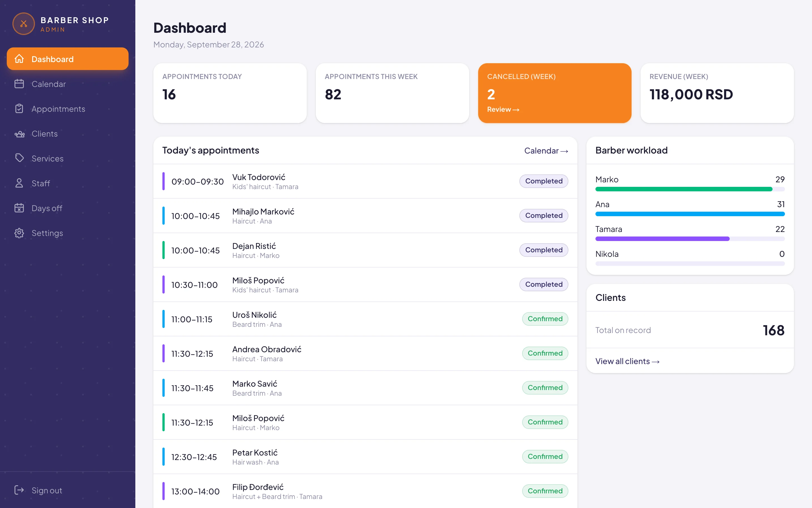Navigate to Services in the sidebar

point(67,158)
